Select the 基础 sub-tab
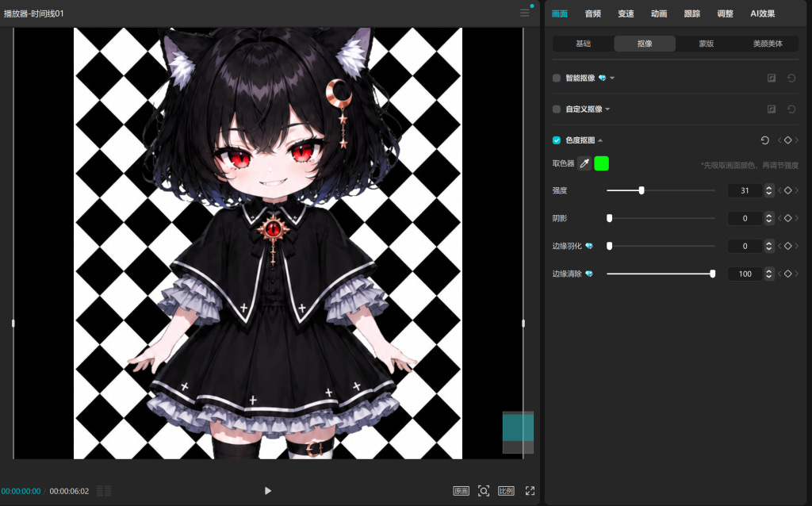Screen dimensions: 812x506 click(583, 44)
